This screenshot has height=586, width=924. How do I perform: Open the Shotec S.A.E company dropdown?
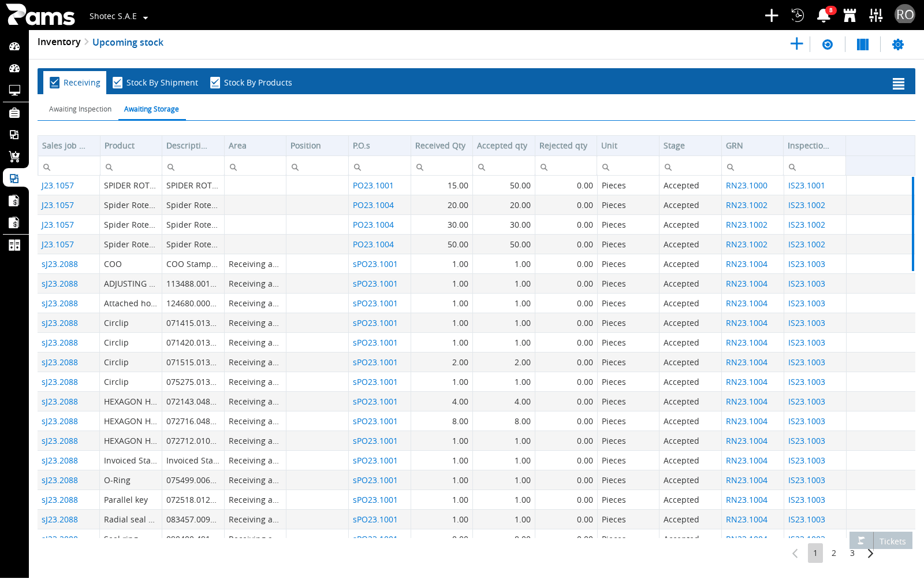pos(119,16)
